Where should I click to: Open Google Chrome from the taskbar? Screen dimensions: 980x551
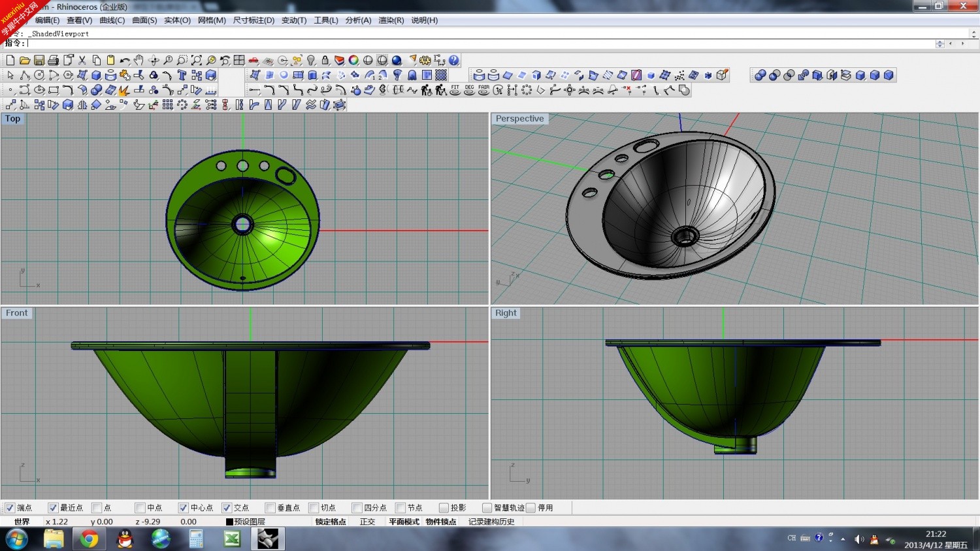(90, 539)
